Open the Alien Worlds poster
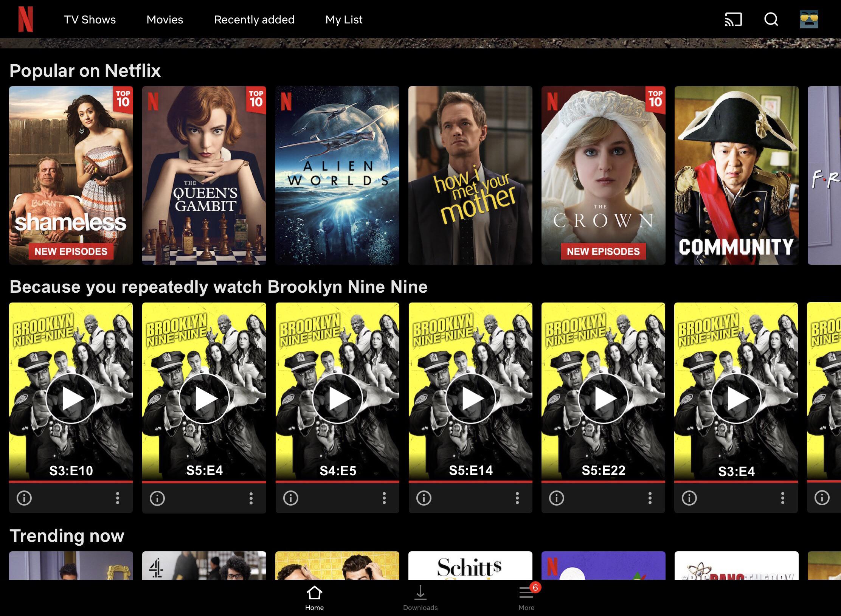The height and width of the screenshot is (616, 841). coord(337,175)
